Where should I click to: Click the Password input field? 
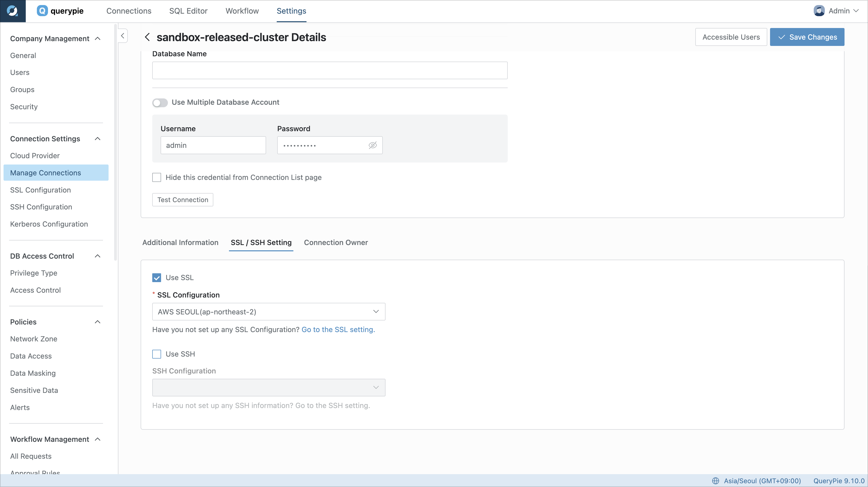pyautogui.click(x=329, y=145)
